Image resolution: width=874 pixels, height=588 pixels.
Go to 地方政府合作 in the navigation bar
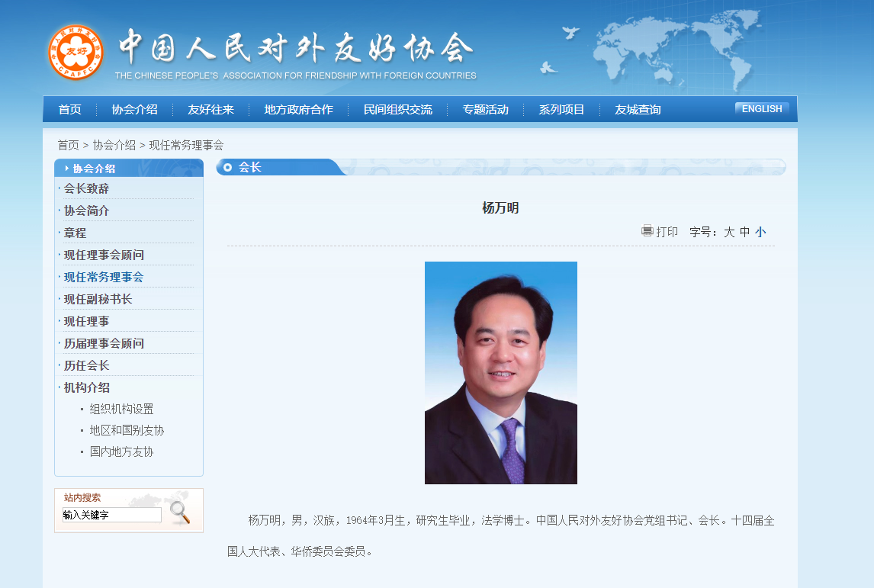tap(298, 110)
